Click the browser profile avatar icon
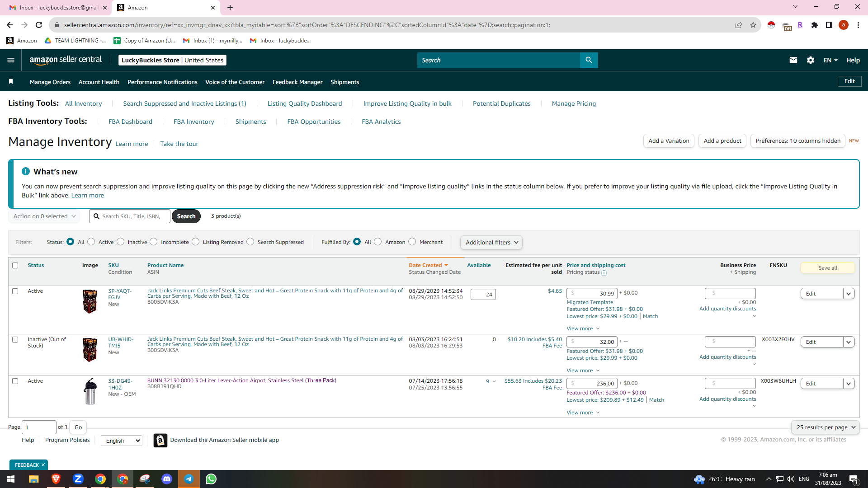 click(843, 25)
